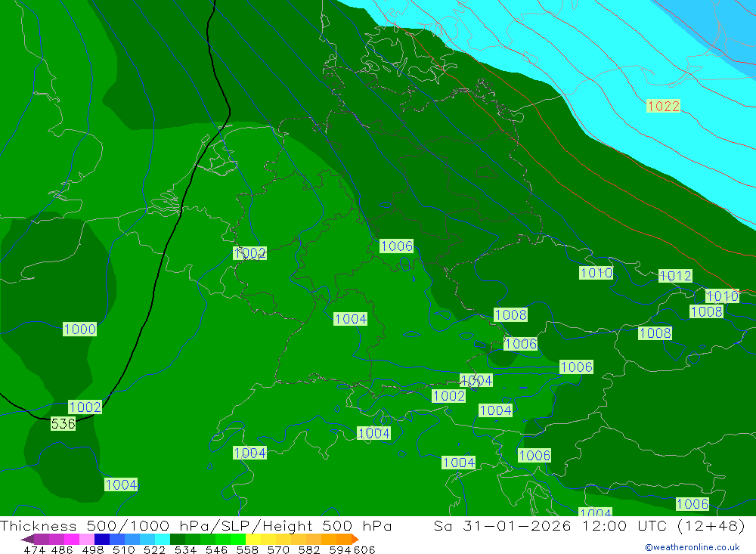The width and height of the screenshot is (756, 554).
Task: Select the light pink legend swatch
Action: tap(86, 539)
